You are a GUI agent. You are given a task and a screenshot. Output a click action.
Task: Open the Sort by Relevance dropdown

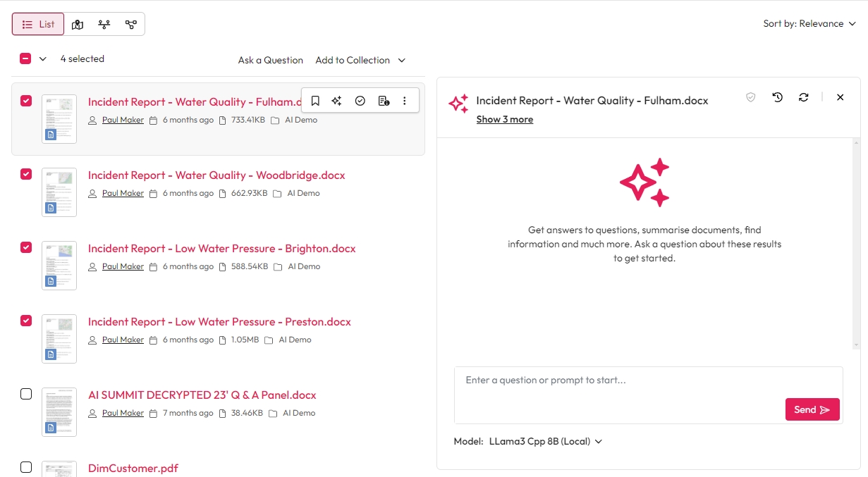pos(809,24)
